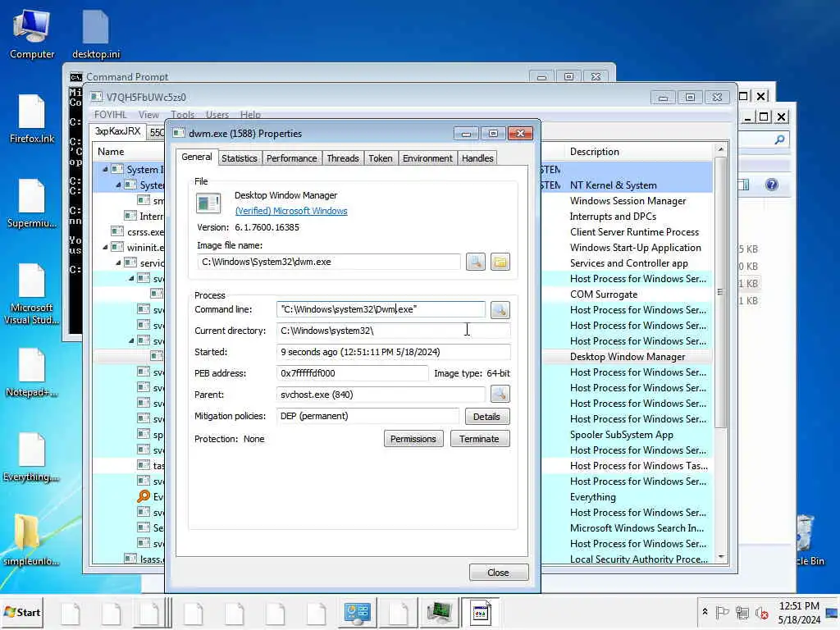Viewport: 840px width, 630px height.
Task: Click the Description column header
Action: [595, 152]
